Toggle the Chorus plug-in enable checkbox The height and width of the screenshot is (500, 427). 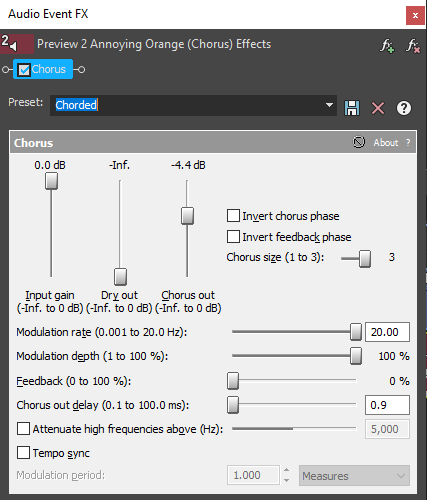tap(24, 70)
